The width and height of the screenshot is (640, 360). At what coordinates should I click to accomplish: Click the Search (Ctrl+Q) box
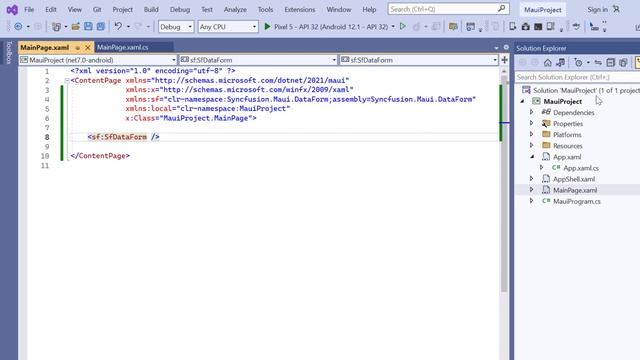tap(448, 9)
